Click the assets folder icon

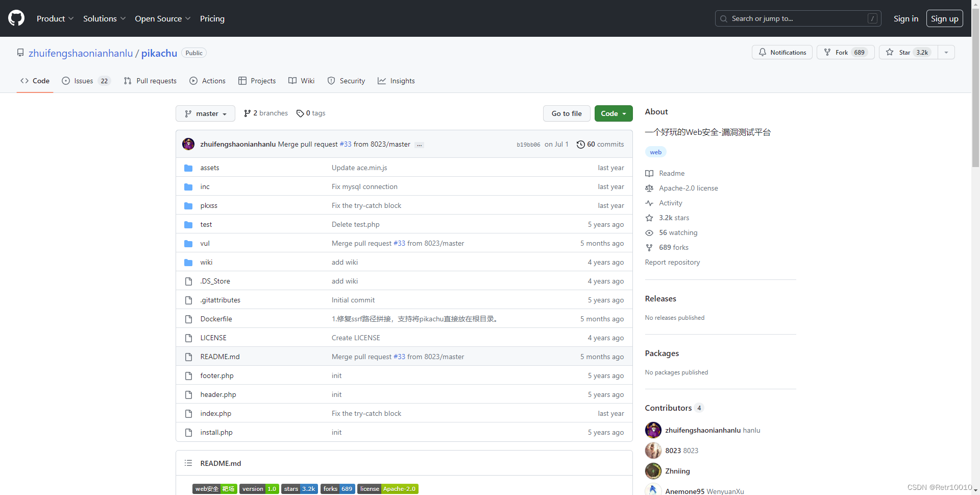pyautogui.click(x=188, y=168)
